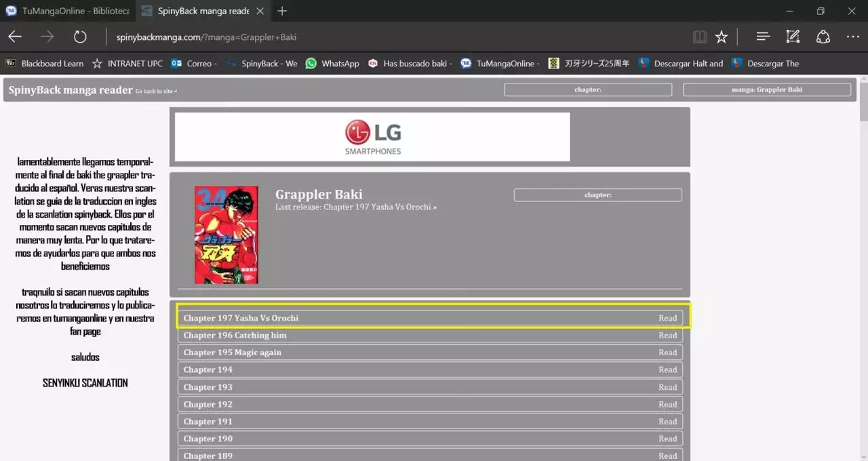Close the SpinyBack manga reader tab
The height and width of the screenshot is (461, 868).
click(x=260, y=11)
